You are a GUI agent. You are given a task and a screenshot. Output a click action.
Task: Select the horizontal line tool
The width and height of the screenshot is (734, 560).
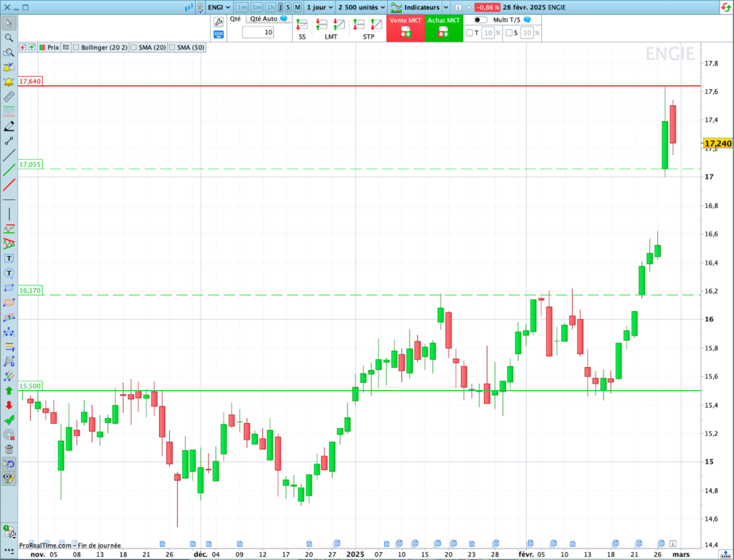click(x=9, y=200)
